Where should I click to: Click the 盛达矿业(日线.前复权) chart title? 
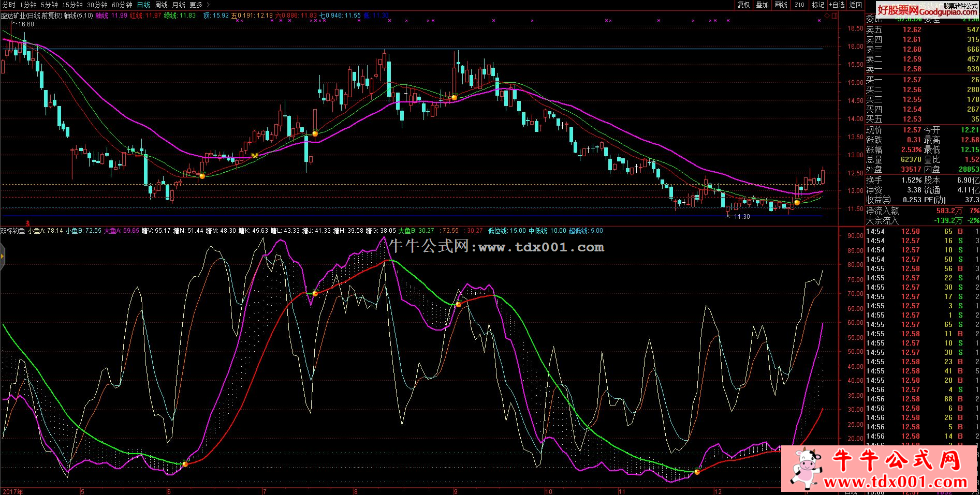pos(31,16)
